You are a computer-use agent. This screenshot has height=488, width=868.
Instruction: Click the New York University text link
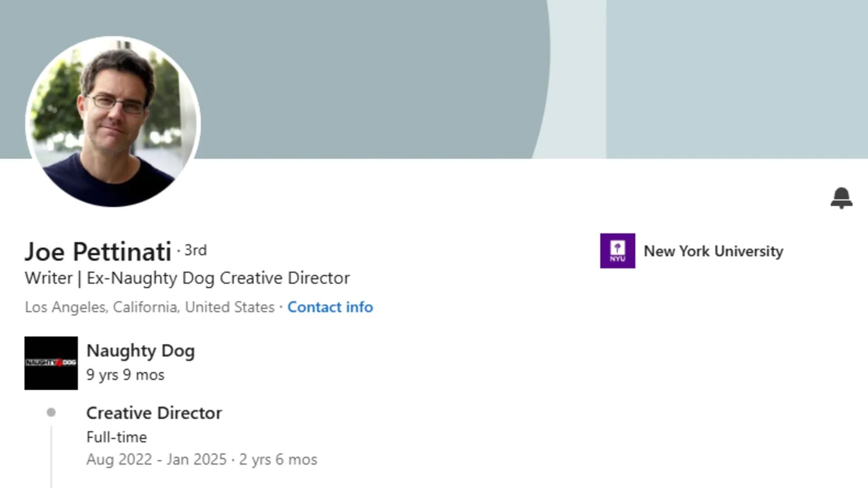coord(713,251)
